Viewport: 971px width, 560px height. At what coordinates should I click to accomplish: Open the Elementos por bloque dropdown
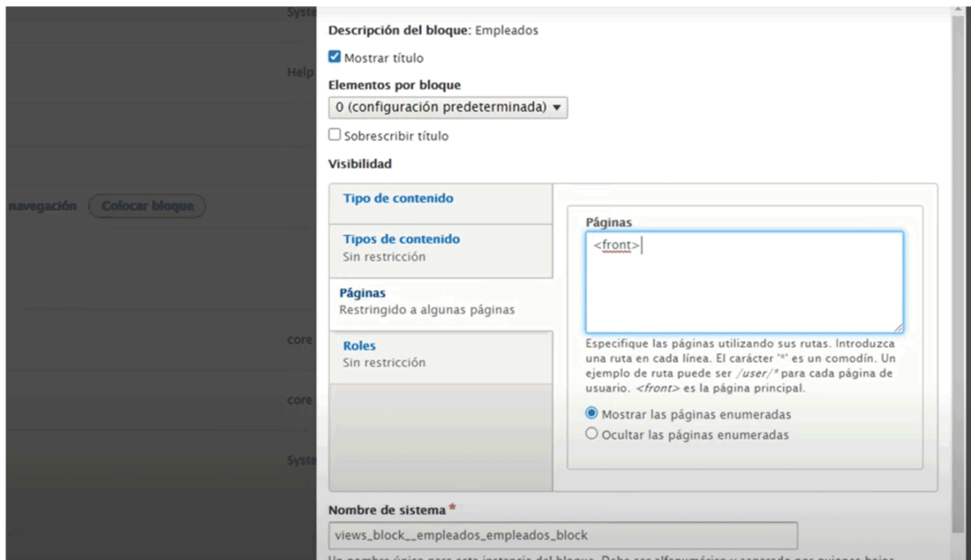pos(448,108)
